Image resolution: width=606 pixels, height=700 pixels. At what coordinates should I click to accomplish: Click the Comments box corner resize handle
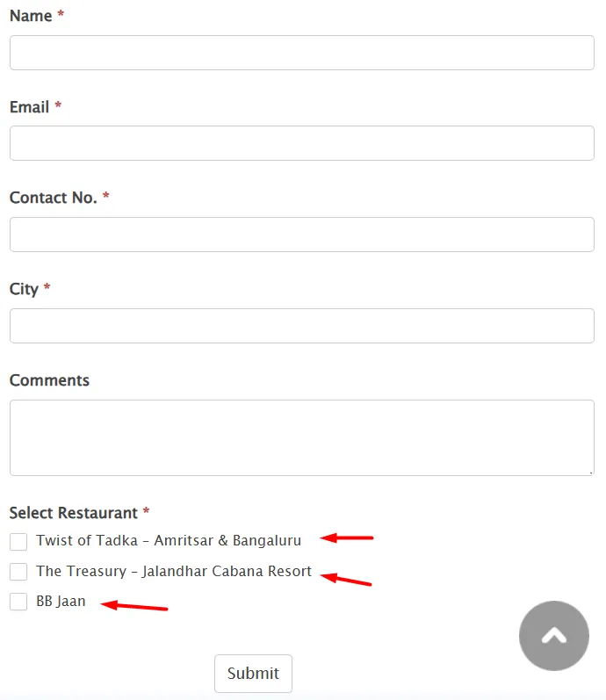(x=590, y=472)
